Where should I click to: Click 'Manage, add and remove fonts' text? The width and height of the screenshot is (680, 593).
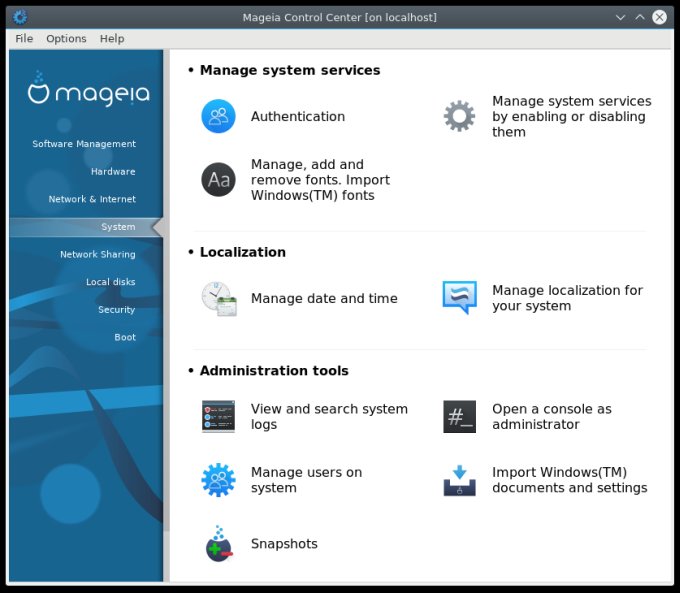click(x=320, y=180)
